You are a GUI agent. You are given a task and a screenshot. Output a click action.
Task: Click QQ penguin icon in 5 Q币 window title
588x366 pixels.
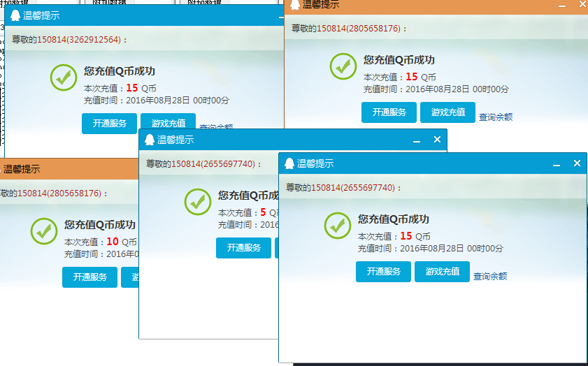pos(149,140)
